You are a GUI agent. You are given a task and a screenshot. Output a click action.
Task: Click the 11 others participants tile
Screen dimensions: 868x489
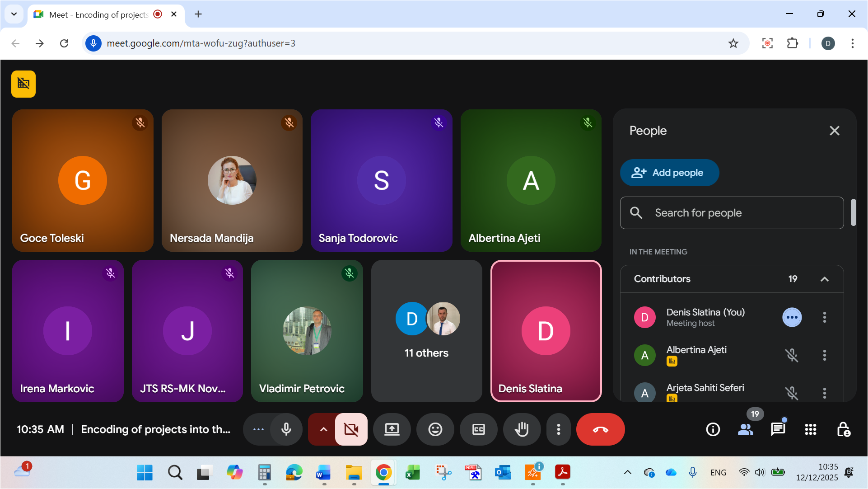(x=426, y=331)
